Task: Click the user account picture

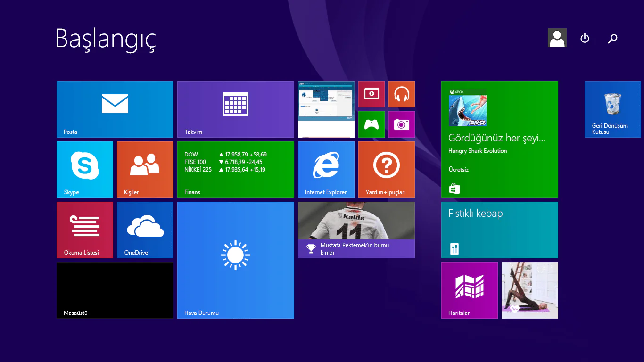Action: pyautogui.click(x=557, y=38)
